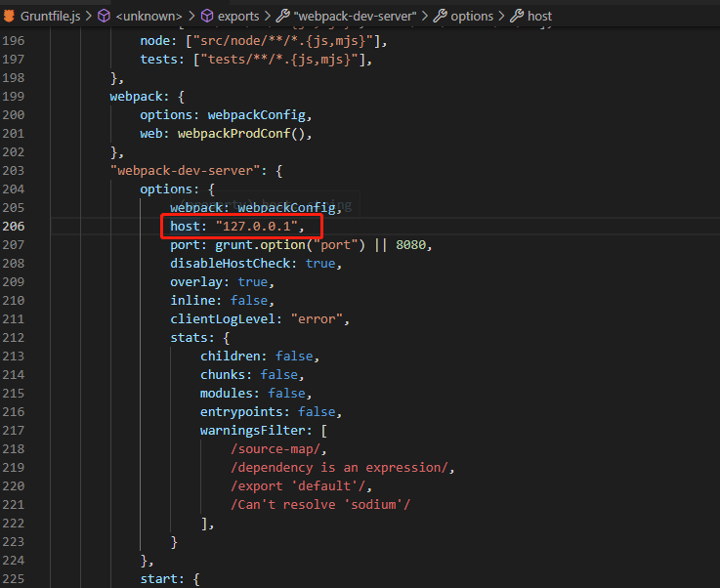Click webpackProdConf() call on line 201

(x=241, y=134)
